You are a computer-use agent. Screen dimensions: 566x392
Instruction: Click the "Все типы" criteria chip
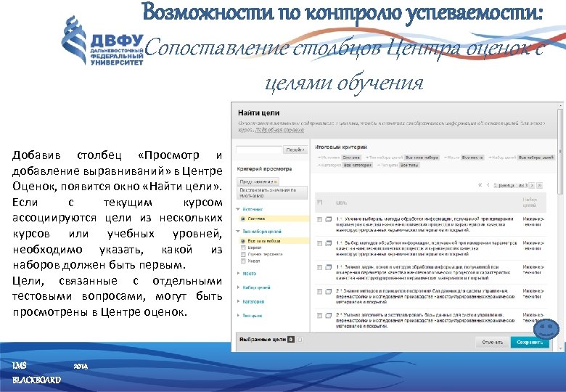click(409, 165)
